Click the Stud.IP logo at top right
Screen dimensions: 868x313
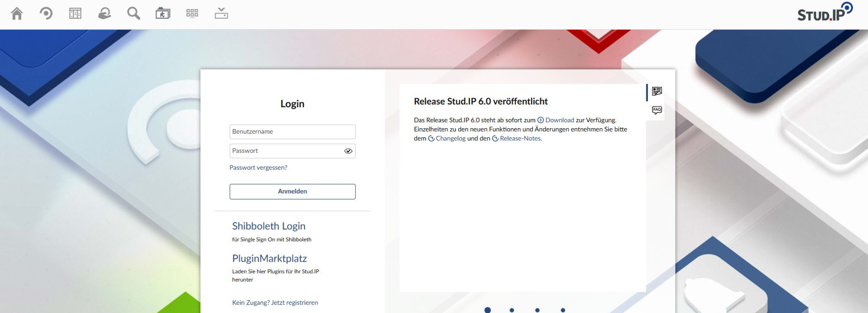[x=825, y=12]
